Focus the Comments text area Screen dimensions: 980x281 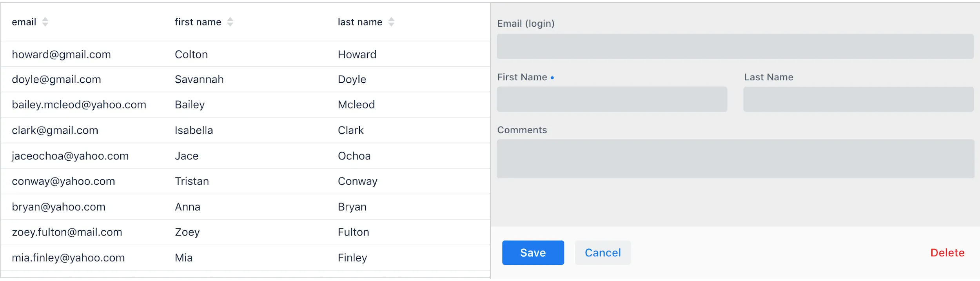(735, 159)
